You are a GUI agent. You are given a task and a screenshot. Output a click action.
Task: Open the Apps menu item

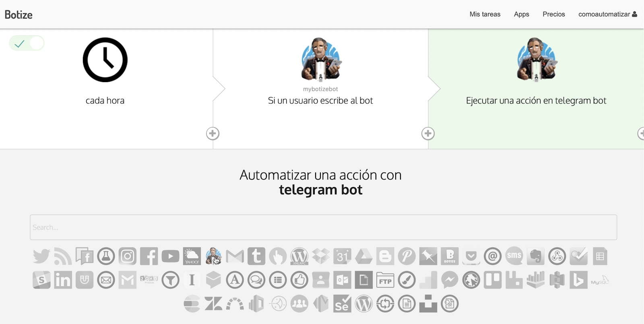pyautogui.click(x=521, y=14)
